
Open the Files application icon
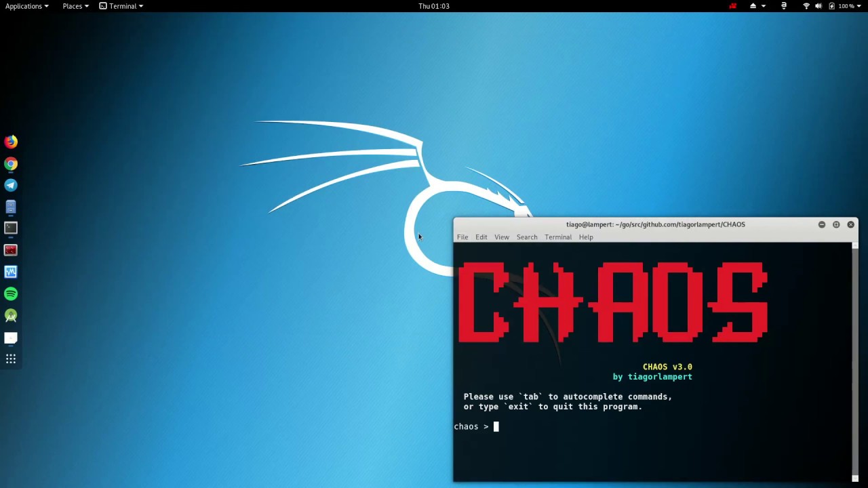[11, 207]
